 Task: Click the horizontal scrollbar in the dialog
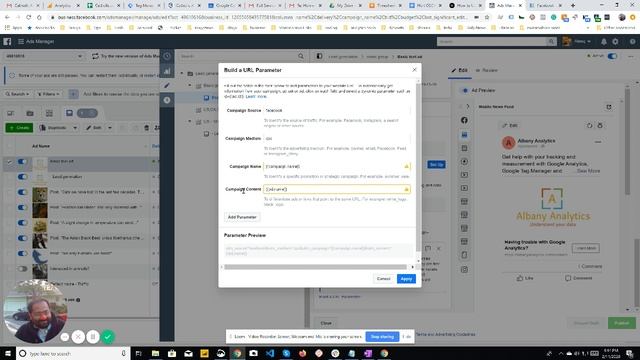pyautogui.click(x=315, y=267)
